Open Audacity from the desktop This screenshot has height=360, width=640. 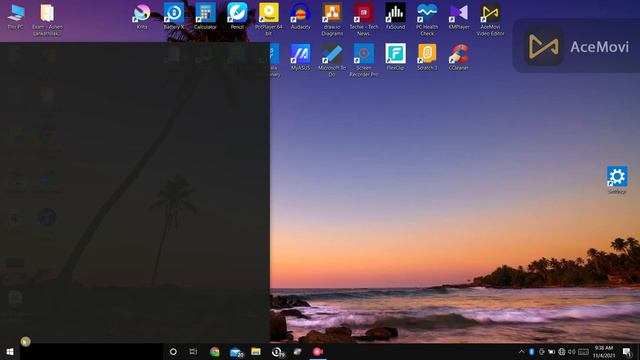(300, 16)
